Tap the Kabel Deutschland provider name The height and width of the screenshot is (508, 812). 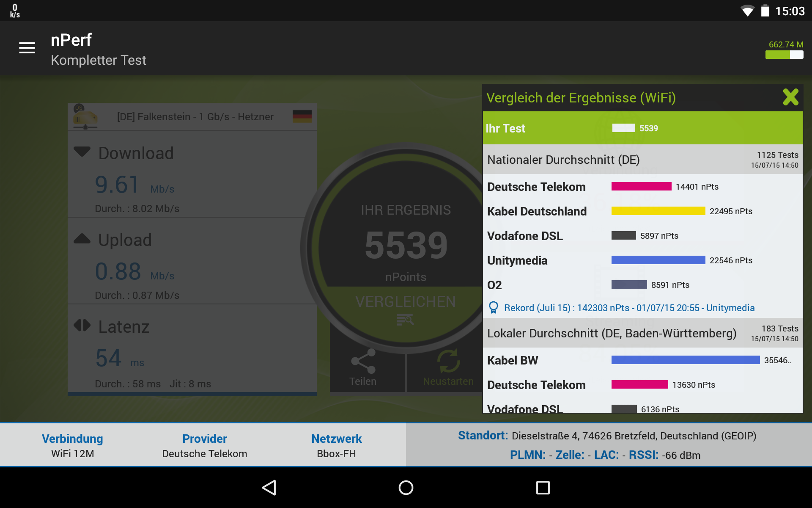537,211
